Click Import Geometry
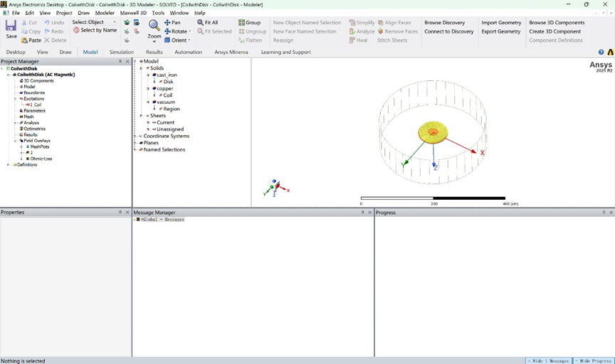Screen dimensions: 615x364 pos(501,23)
